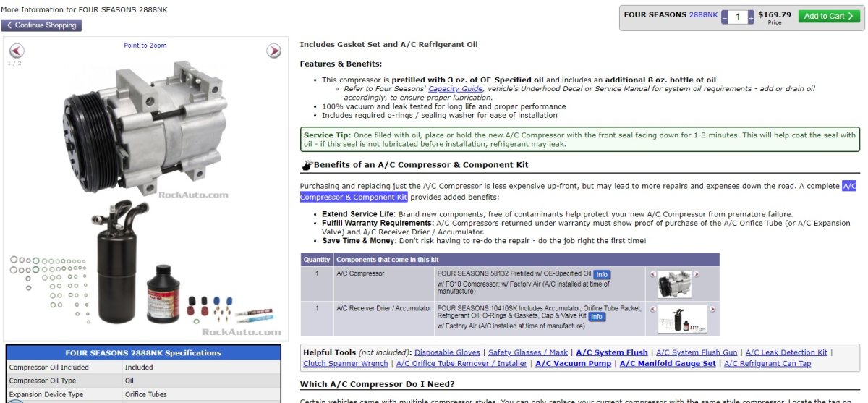The height and width of the screenshot is (403, 868).
Task: Add FOUR SEASONS 2888NK to cart
Action: click(x=829, y=16)
